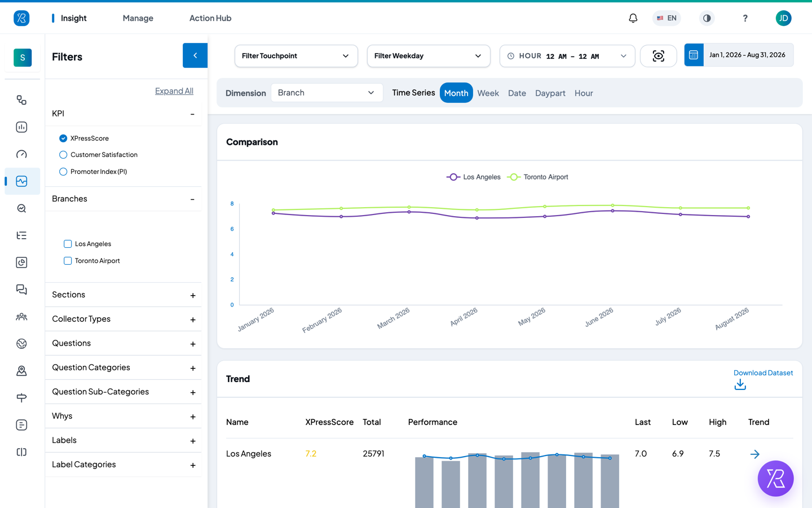Open the help question mark icon
Image resolution: width=812 pixels, height=508 pixels.
[745, 18]
